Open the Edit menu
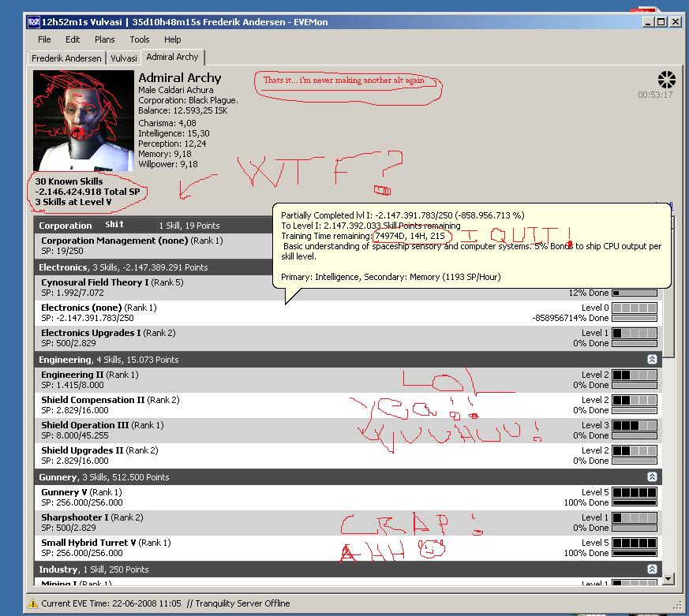Image resolution: width=689 pixels, height=616 pixels. (73, 39)
